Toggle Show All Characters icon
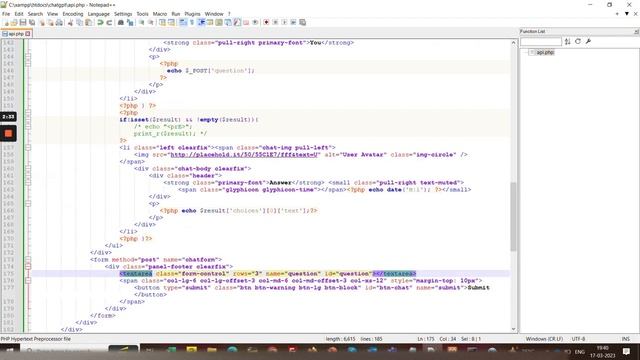Image resolution: width=640 pixels, height=360 pixels. (192, 22)
